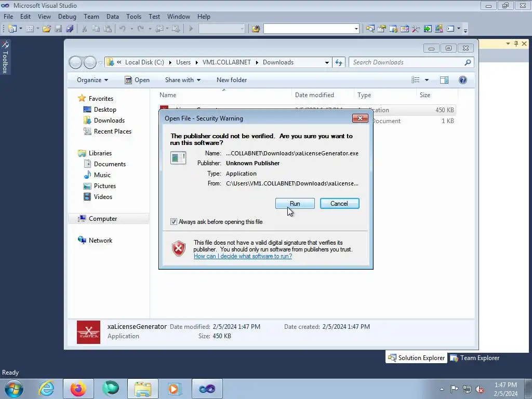
Task: Switch to Solution Explorer tab
Action: 416,358
